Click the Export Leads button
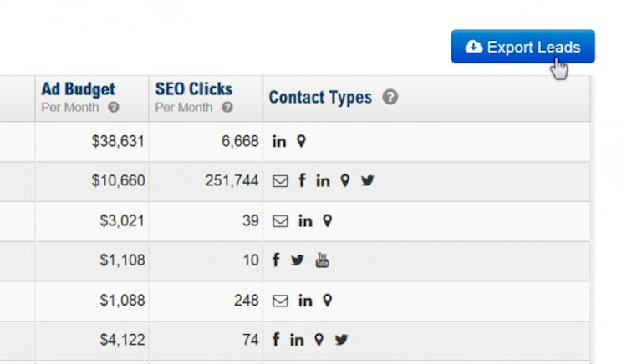Viewport: 627px width, 364px height. tap(522, 47)
